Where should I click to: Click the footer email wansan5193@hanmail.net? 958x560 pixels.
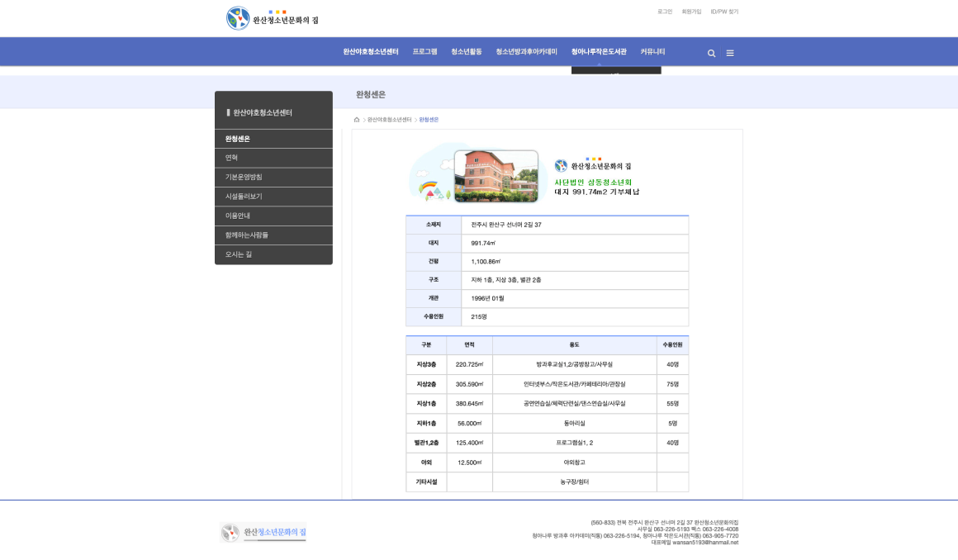click(705, 543)
